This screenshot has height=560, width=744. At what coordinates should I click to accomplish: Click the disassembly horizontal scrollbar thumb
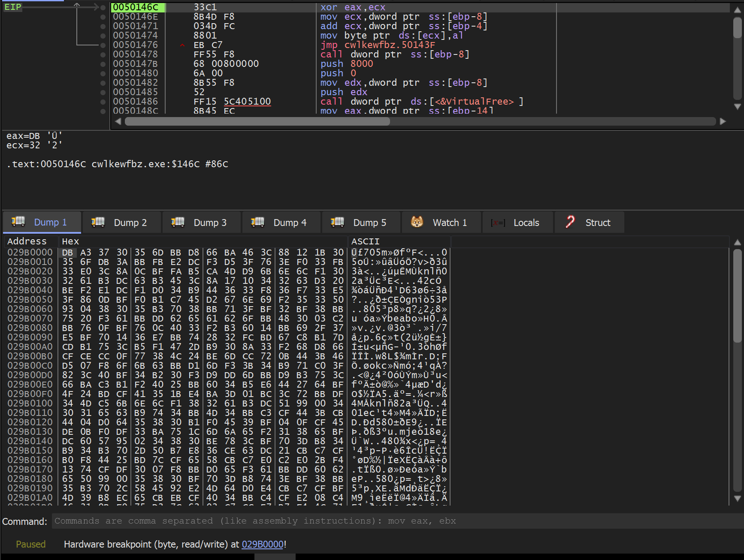coord(257,121)
